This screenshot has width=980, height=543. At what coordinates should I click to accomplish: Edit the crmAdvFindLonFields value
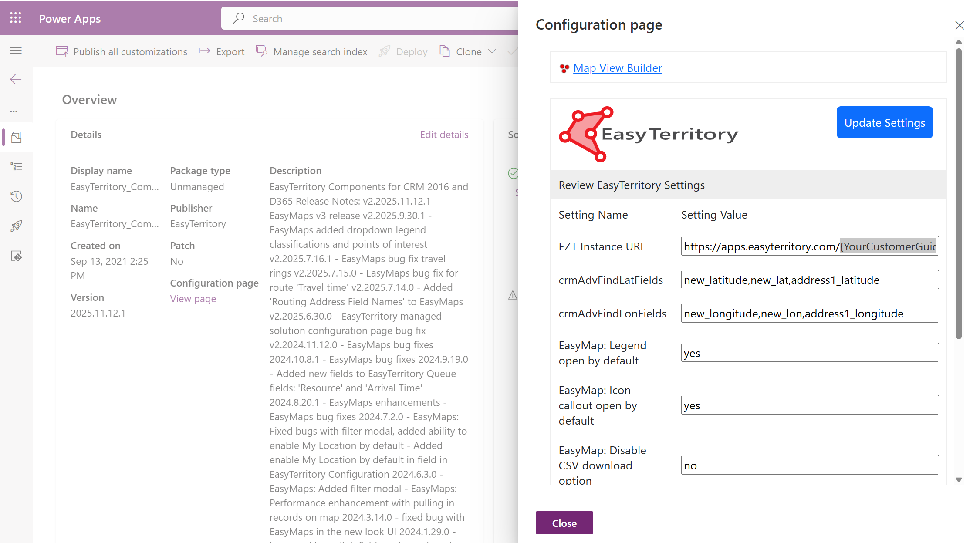[810, 314]
